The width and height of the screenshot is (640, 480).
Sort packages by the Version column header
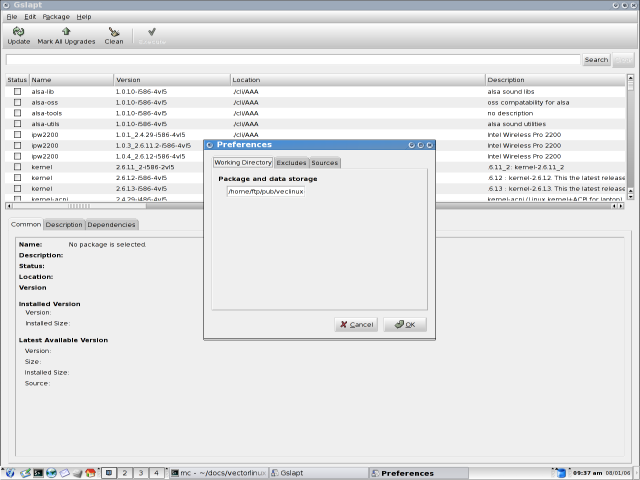(170, 79)
